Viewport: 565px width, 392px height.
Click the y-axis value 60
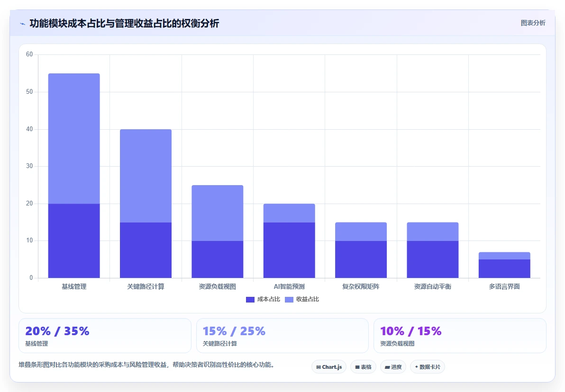coord(29,54)
